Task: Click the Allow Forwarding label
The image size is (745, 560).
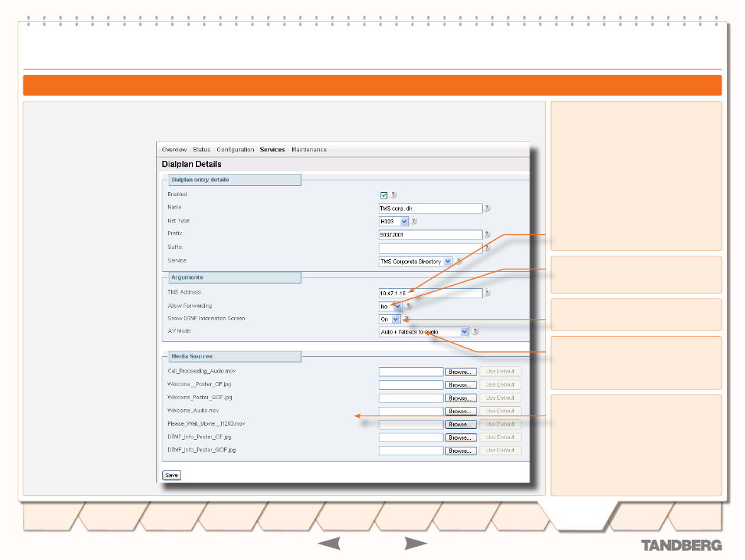Action: [190, 305]
